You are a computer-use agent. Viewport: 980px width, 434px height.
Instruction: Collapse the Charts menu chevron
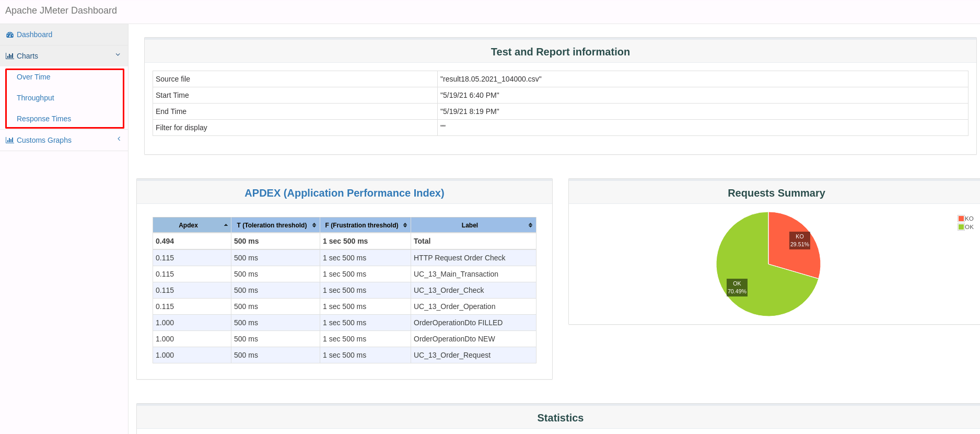coord(118,55)
